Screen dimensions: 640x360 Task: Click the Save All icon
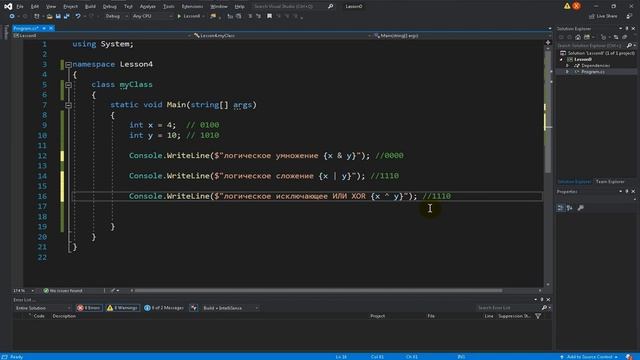(x=67, y=16)
